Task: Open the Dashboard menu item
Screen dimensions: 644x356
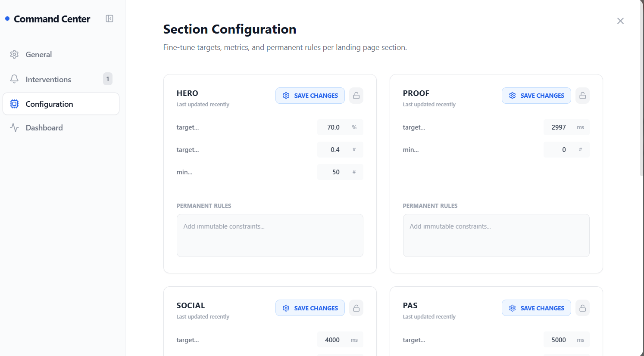Action: [x=44, y=128]
